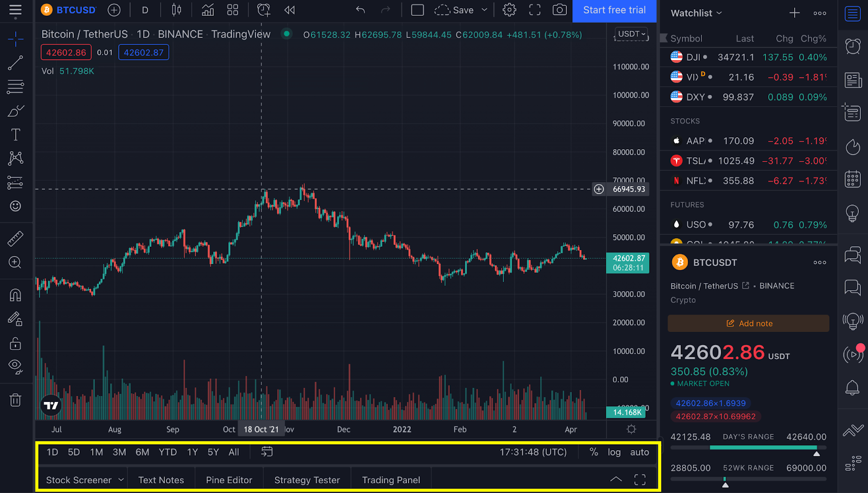Open the Text Notes tab
The image size is (868, 493).
(161, 480)
